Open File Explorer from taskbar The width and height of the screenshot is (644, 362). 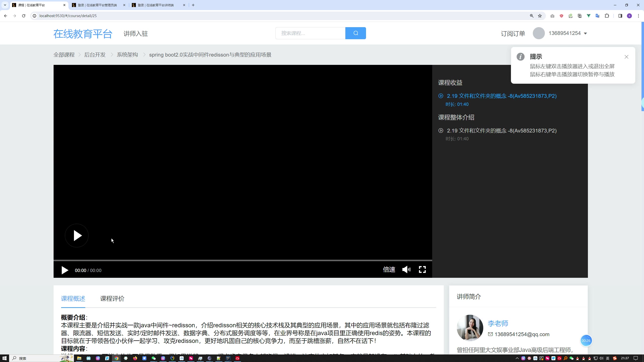(79, 358)
